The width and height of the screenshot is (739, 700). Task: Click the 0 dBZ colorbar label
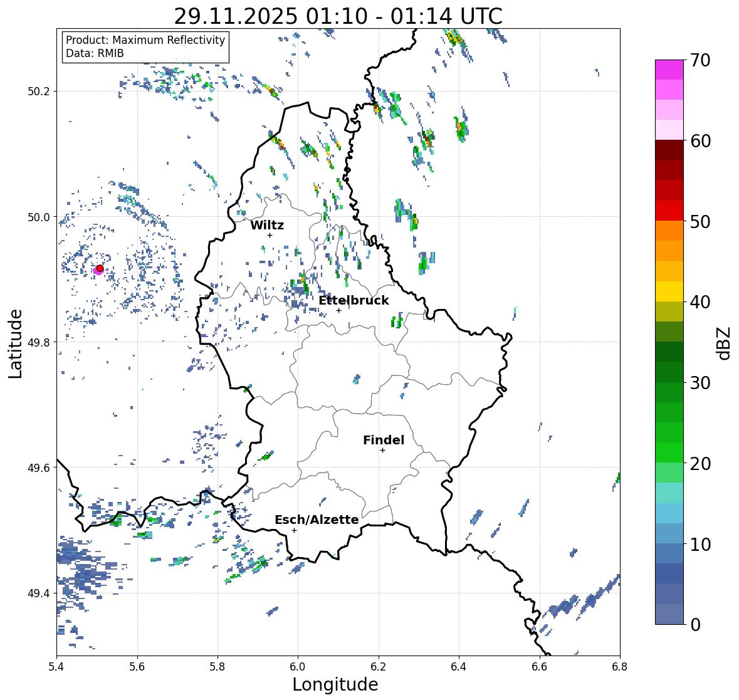[695, 625]
